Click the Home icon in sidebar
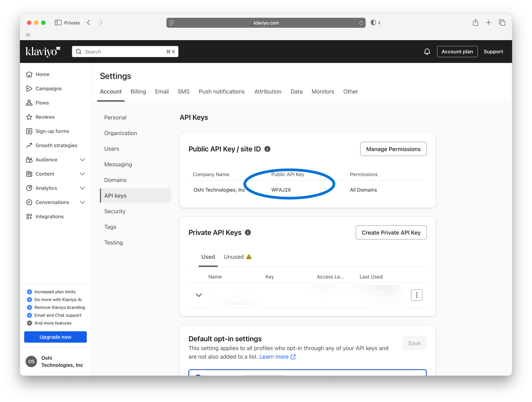 [29, 74]
